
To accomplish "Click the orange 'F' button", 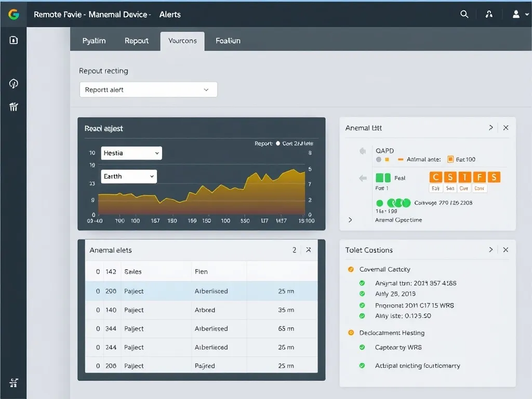I will [x=479, y=177].
